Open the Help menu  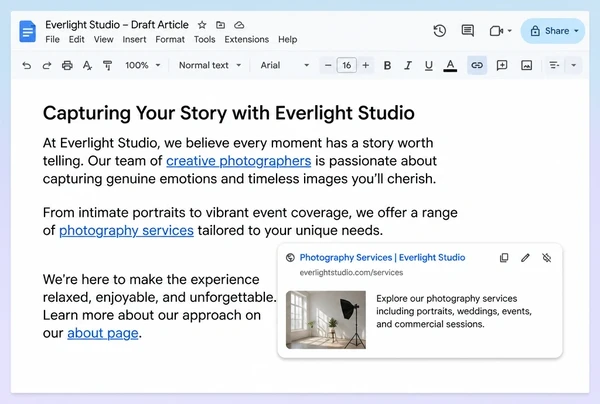pyautogui.click(x=287, y=39)
